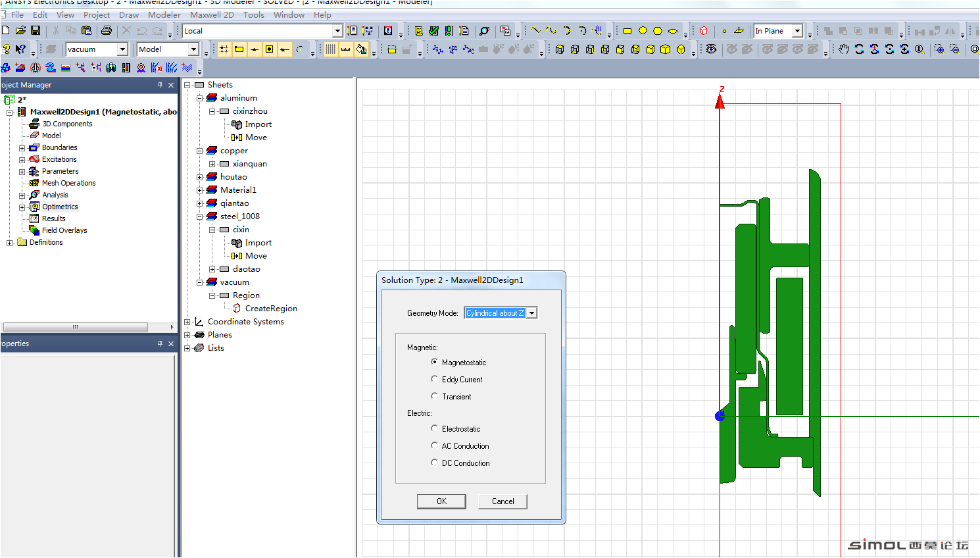Click the Print icon in toolbar
The height and width of the screenshot is (558, 980).
coord(106,30)
